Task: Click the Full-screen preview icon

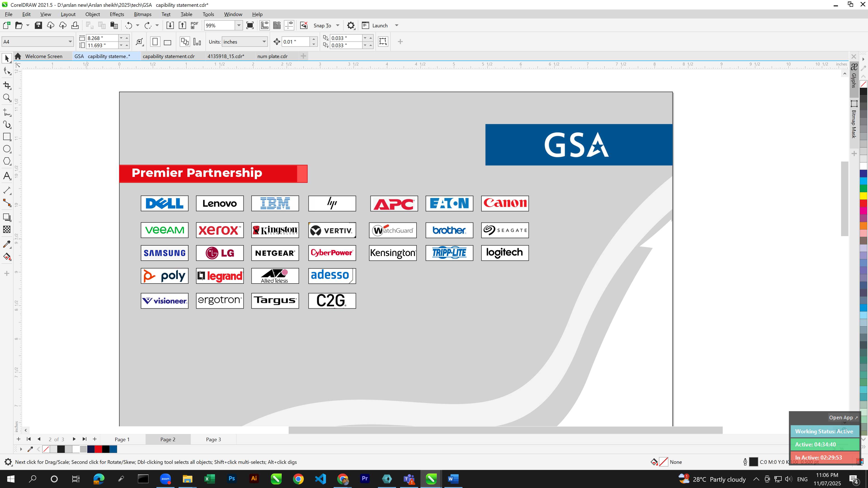Action: 250,26
